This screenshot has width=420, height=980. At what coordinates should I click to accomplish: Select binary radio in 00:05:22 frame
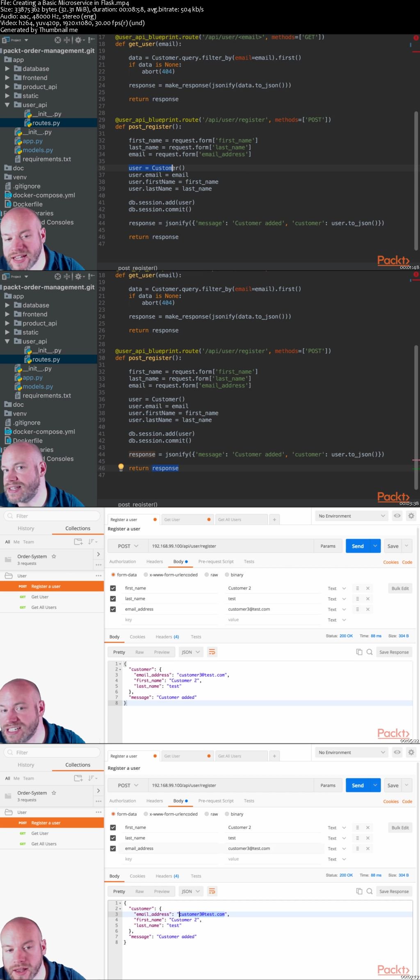pos(227,575)
